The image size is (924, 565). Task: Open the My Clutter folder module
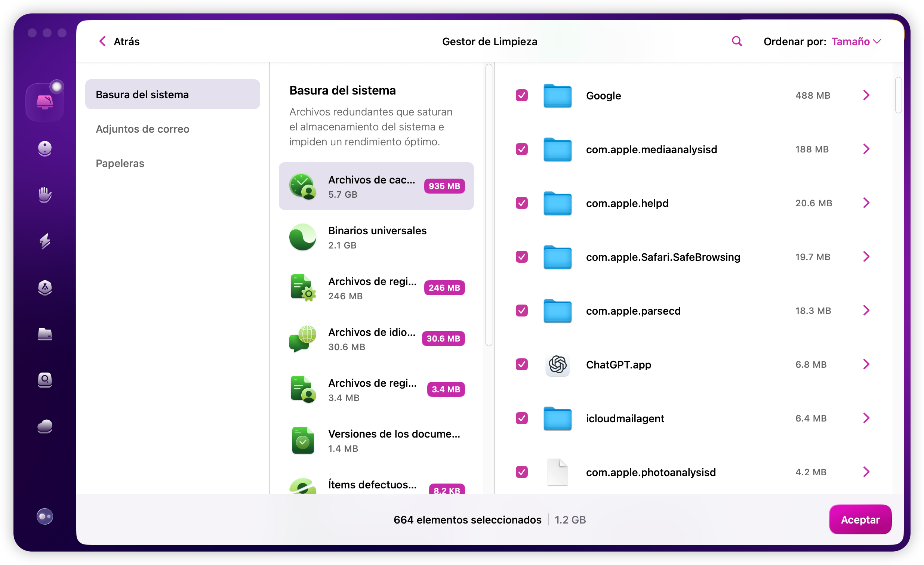pyautogui.click(x=44, y=334)
